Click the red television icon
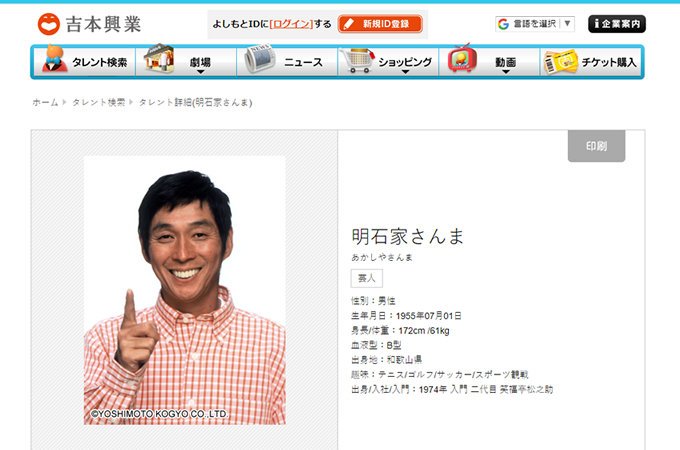Viewport: 680px width, 450px height. [x=462, y=59]
